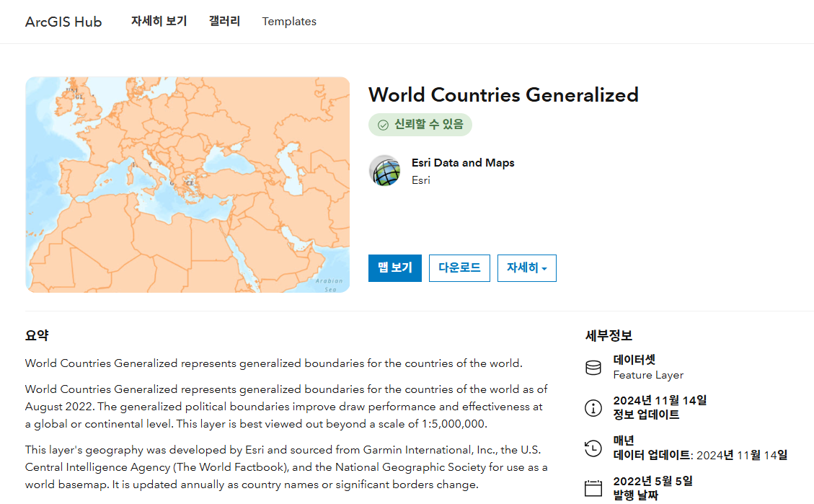Viewport: 814px width, 504px height.
Task: Open the Templates navigation item
Action: [289, 22]
